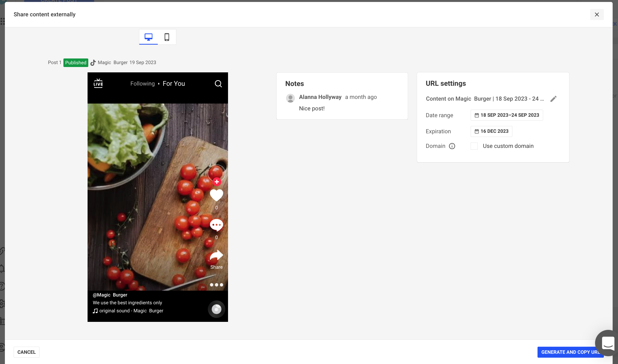Screen dimensions: 618x364
Task: Click the LIVE icon in TikTok preview
Action: tap(98, 83)
